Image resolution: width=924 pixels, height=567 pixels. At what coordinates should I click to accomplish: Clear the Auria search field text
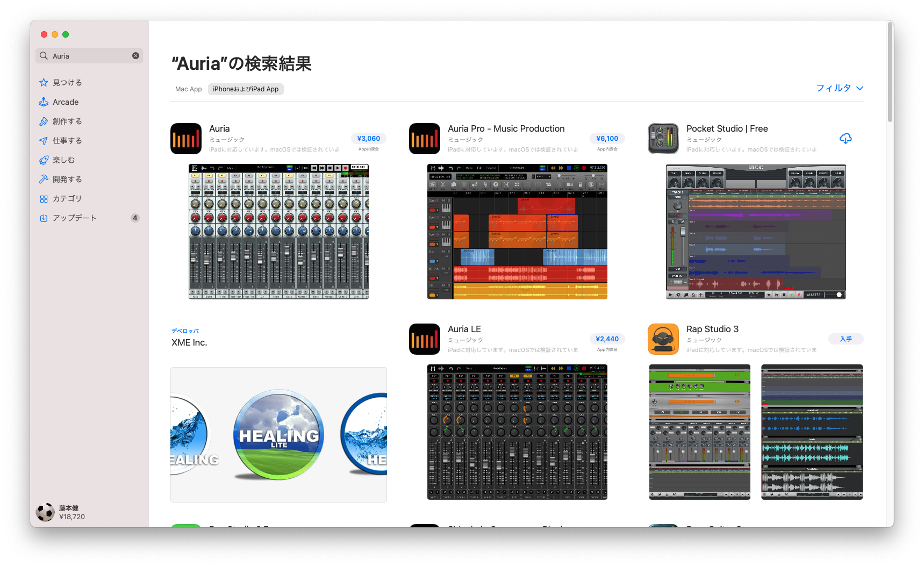pyautogui.click(x=135, y=56)
